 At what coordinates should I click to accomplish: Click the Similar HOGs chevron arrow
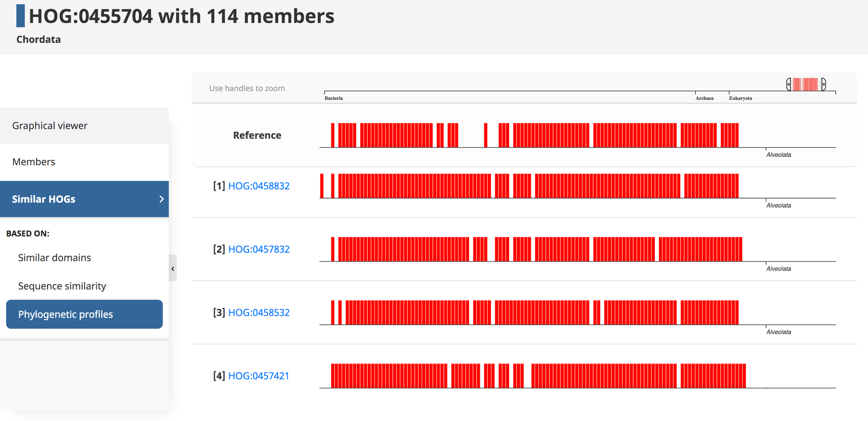click(161, 199)
